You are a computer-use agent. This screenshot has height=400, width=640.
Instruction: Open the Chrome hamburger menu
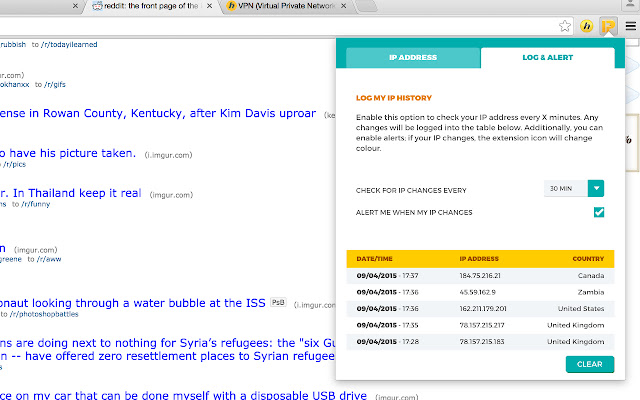coord(628,26)
